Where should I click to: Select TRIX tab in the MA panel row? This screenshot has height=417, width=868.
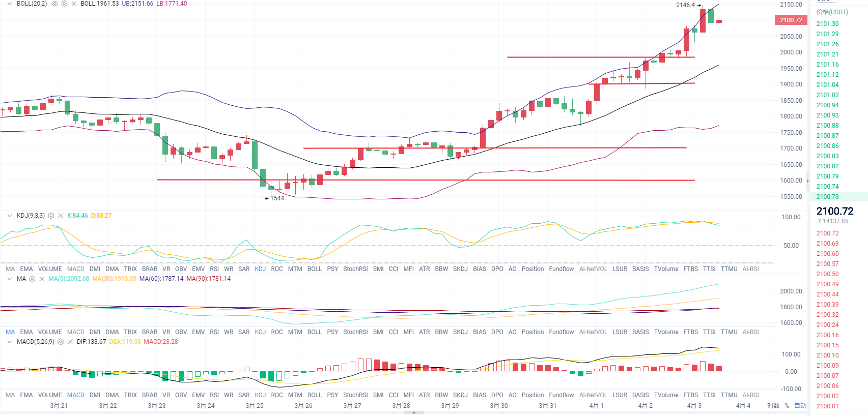pyautogui.click(x=130, y=332)
